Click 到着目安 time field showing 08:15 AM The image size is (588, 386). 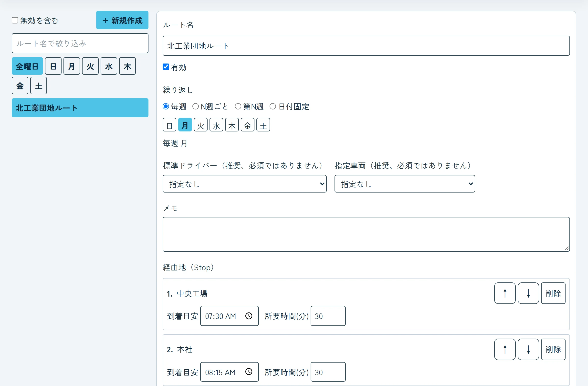pos(230,372)
